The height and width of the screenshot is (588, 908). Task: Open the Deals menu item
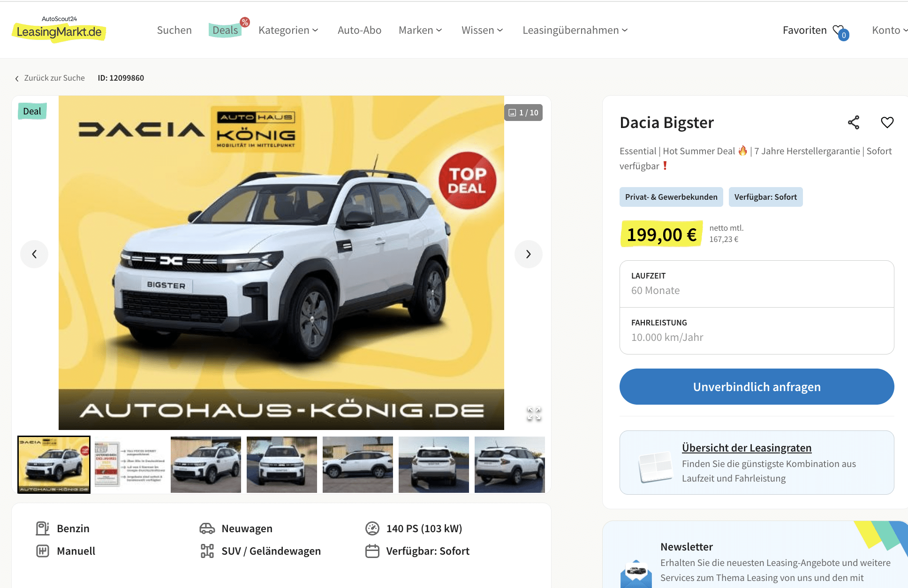pos(225,30)
